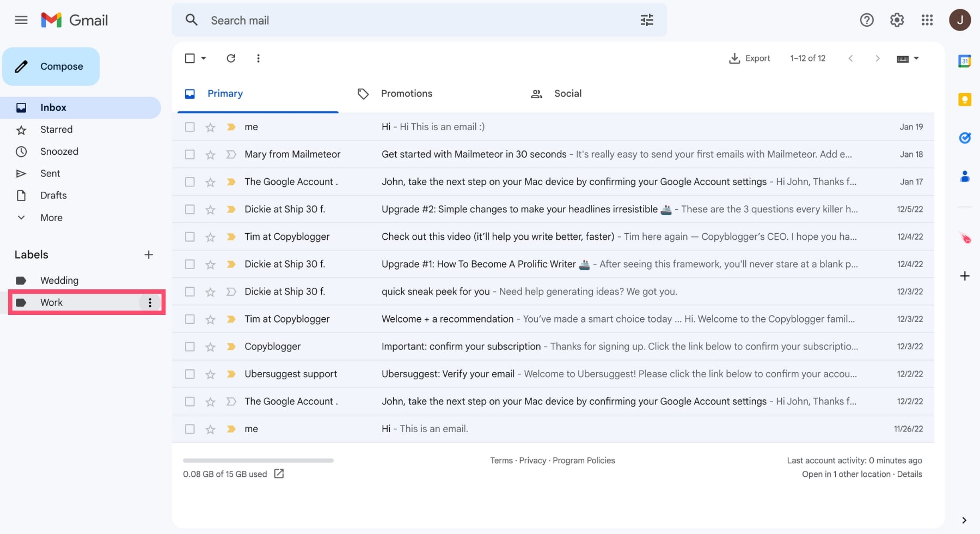The width and height of the screenshot is (980, 534).
Task: Open the Mailmeteor add-on icon
Action: pos(965,238)
